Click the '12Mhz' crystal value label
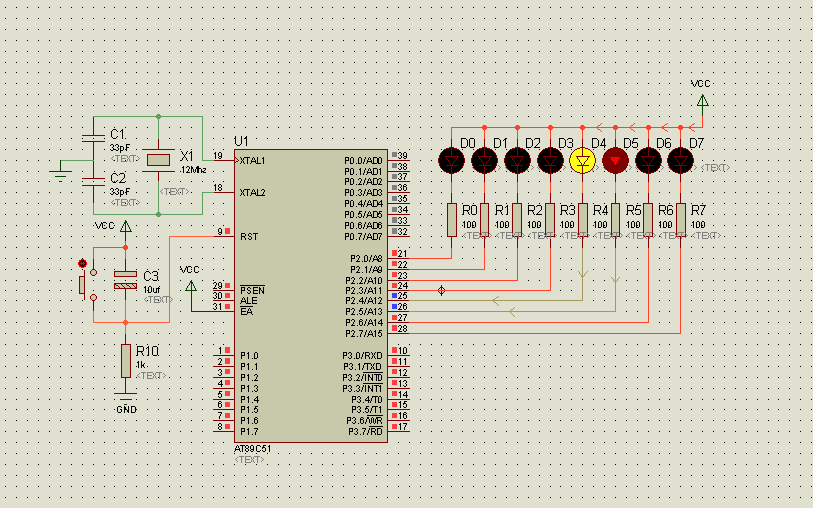This screenshot has width=813, height=508. click(193, 170)
